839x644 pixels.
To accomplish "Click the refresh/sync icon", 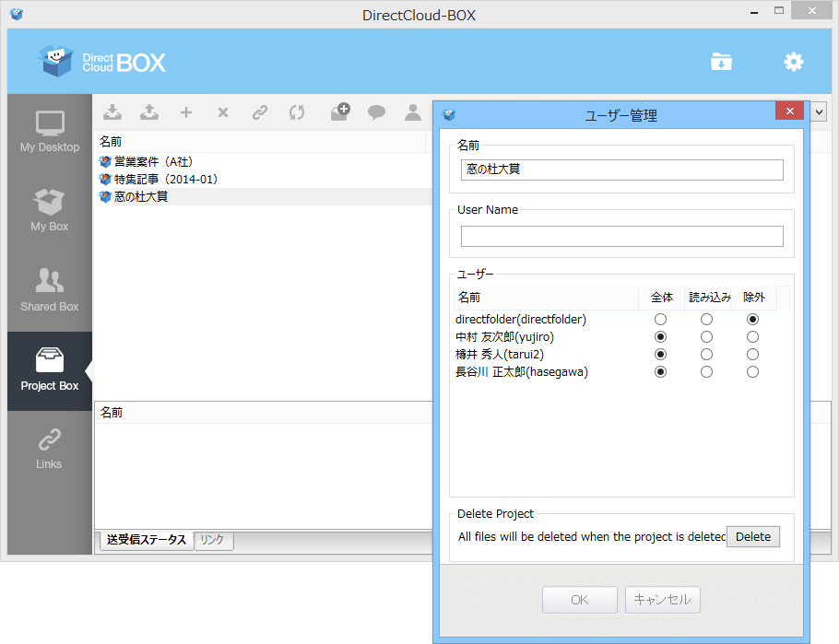I will (296, 112).
